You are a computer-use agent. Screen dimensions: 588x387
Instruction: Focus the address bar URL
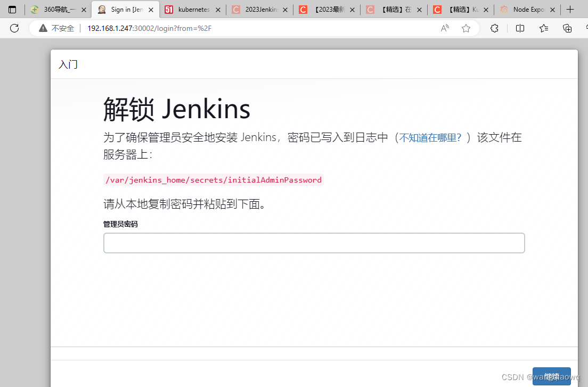(x=149, y=28)
